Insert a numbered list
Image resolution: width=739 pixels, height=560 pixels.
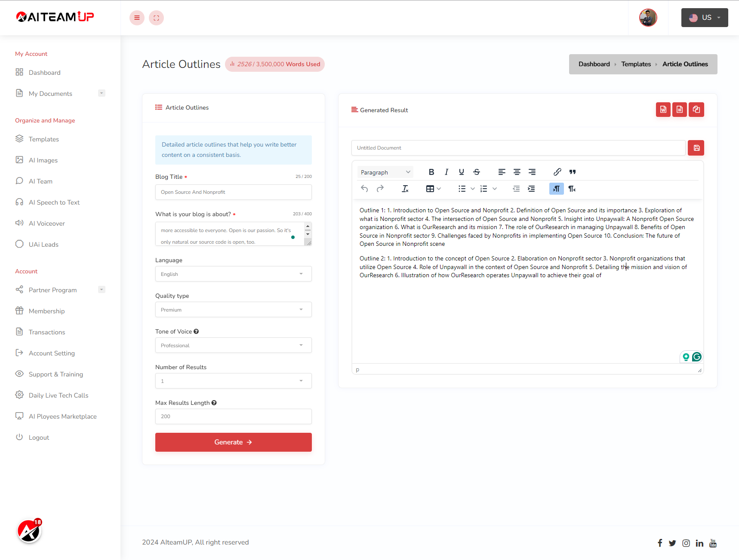click(484, 189)
